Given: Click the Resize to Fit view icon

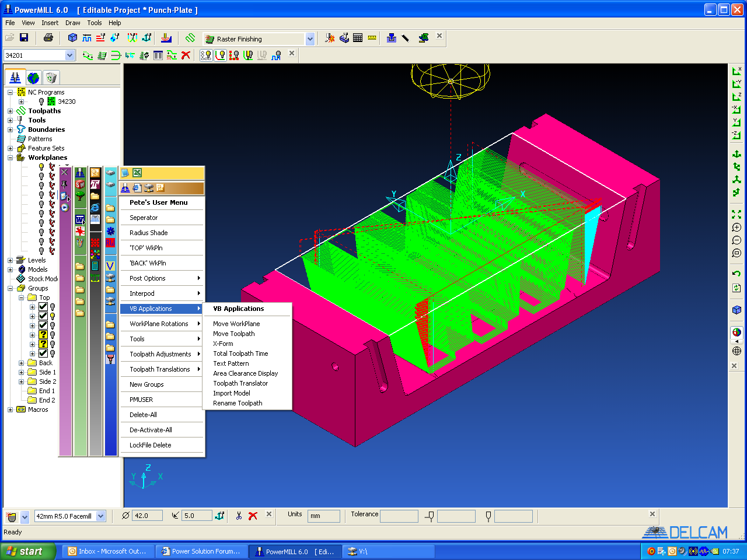Looking at the screenshot, I should point(736,215).
